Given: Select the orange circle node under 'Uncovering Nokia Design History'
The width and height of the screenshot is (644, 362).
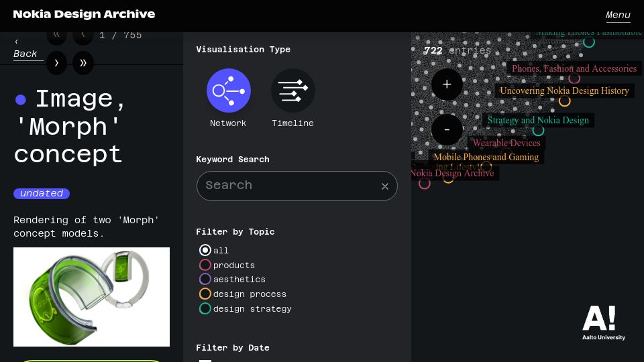Looking at the screenshot, I should tap(564, 101).
